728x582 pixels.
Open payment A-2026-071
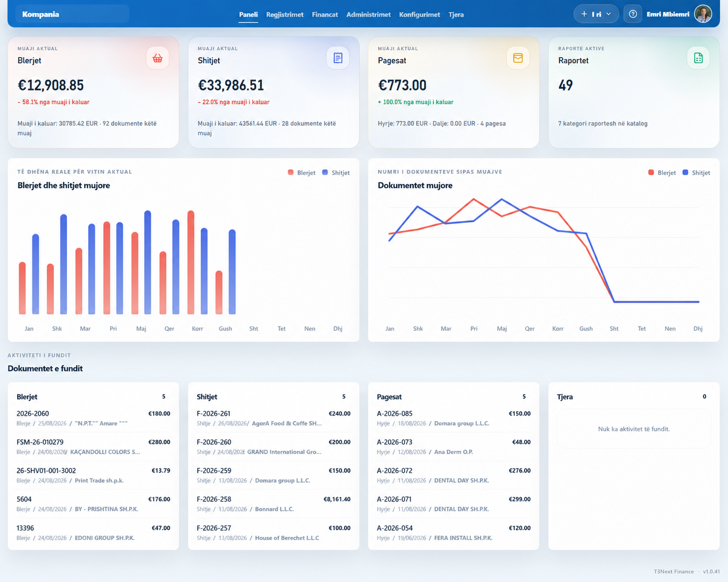pyautogui.click(x=454, y=504)
